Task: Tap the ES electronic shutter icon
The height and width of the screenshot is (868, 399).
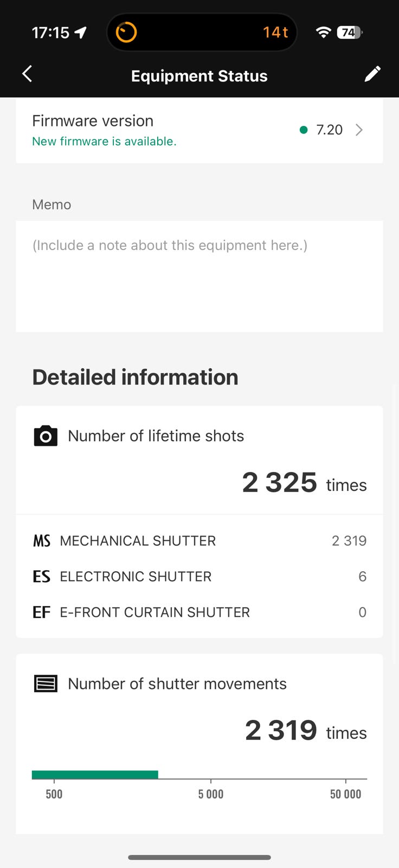Action: pyautogui.click(x=42, y=577)
